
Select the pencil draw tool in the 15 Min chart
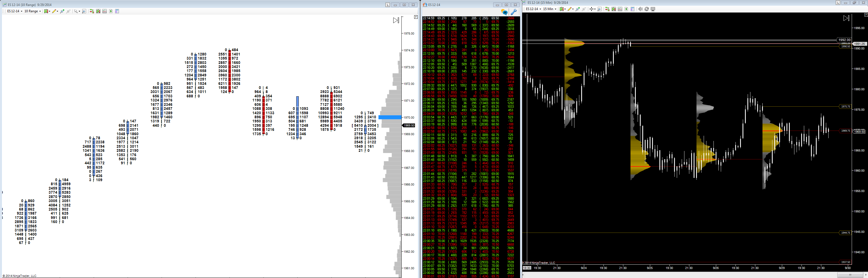569,9
